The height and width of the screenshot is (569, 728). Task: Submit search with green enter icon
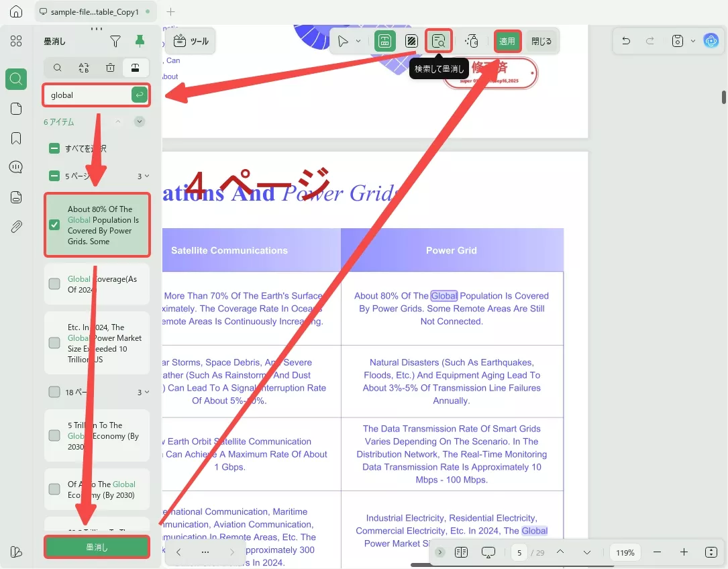[x=140, y=95]
